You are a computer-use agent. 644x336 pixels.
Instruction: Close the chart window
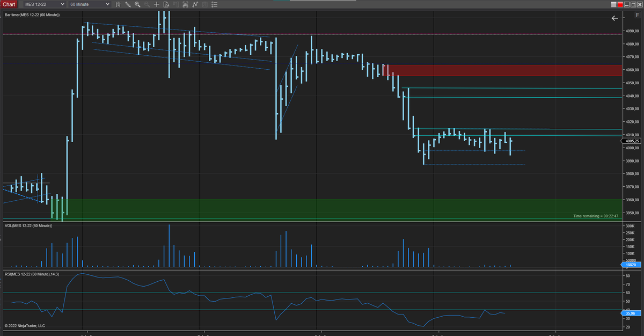(640, 4)
